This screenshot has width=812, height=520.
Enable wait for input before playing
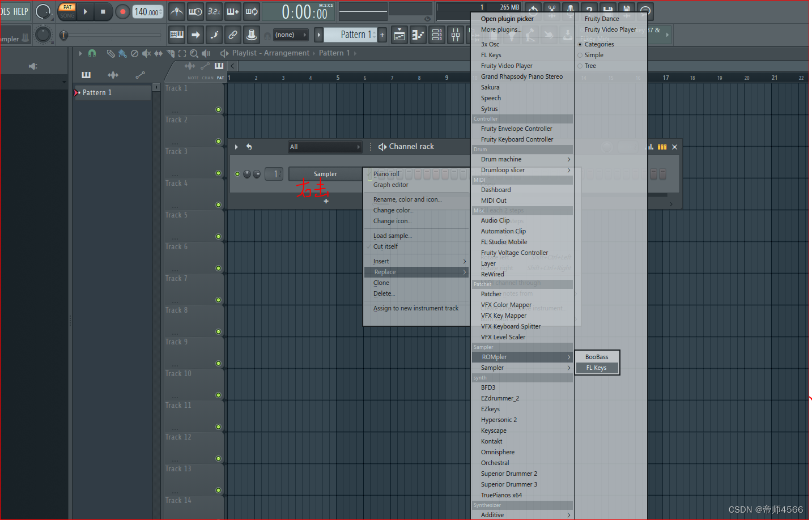pyautogui.click(x=195, y=11)
